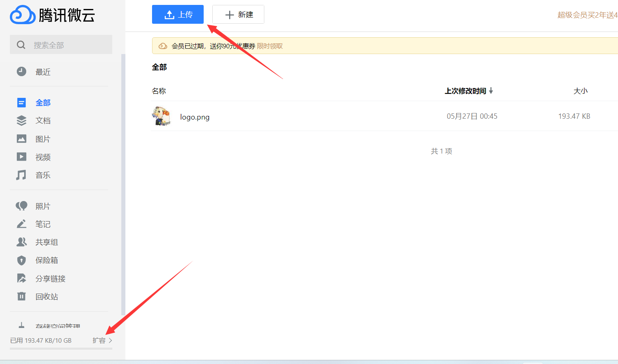Click the 限时领取 coupon link
The image size is (618, 364).
point(270,46)
